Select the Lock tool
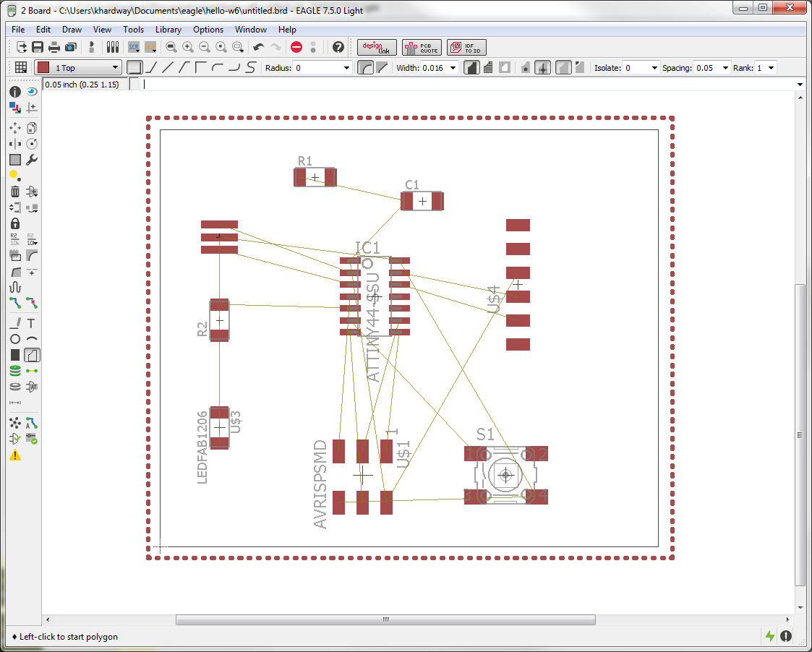The image size is (812, 652). (15, 224)
